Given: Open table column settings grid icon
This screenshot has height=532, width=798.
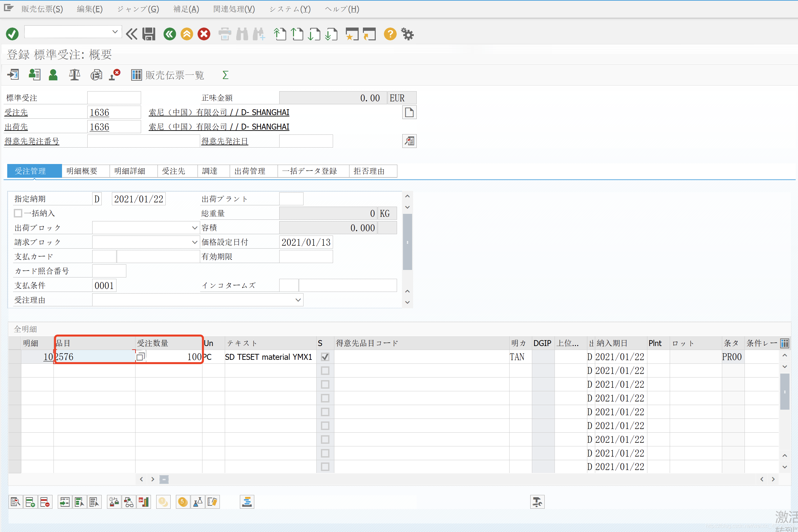Looking at the screenshot, I should pyautogui.click(x=784, y=343).
